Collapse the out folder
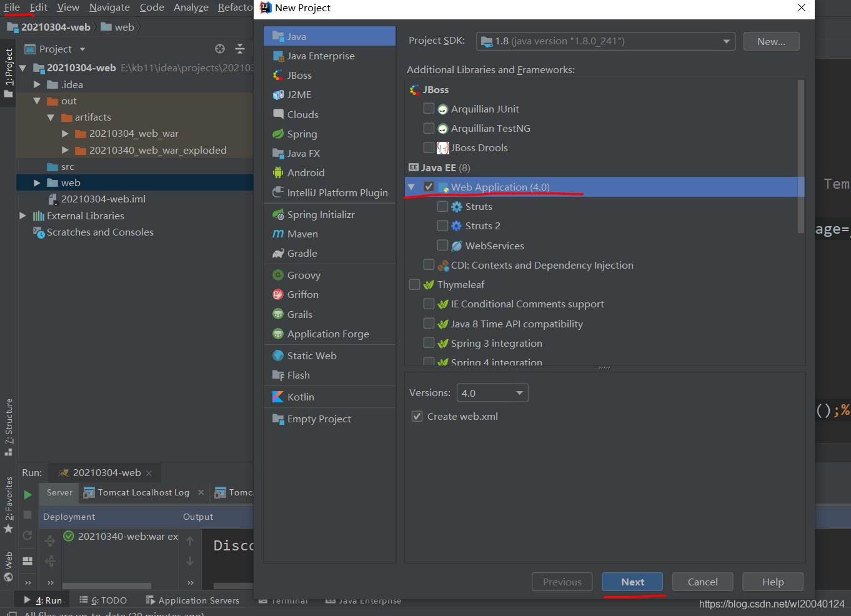 tap(37, 101)
